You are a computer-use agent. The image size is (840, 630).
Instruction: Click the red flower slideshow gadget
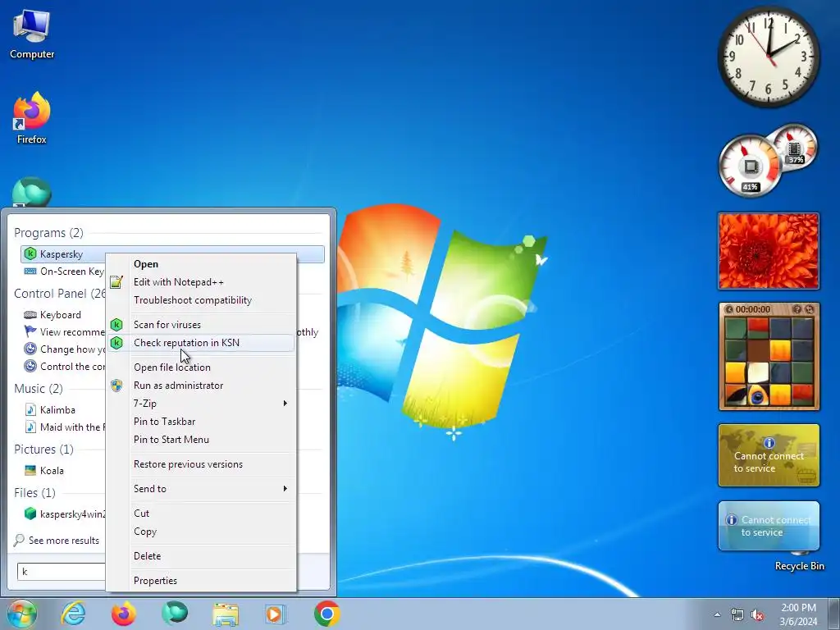pos(769,251)
